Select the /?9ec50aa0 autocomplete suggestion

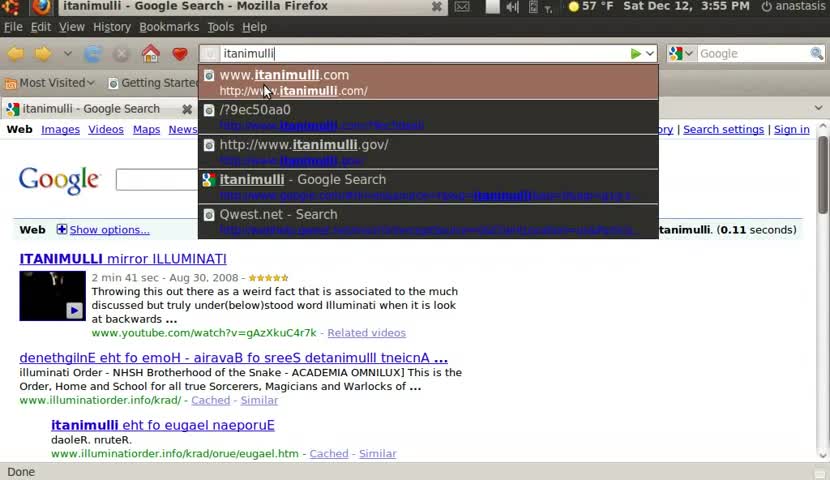click(428, 117)
